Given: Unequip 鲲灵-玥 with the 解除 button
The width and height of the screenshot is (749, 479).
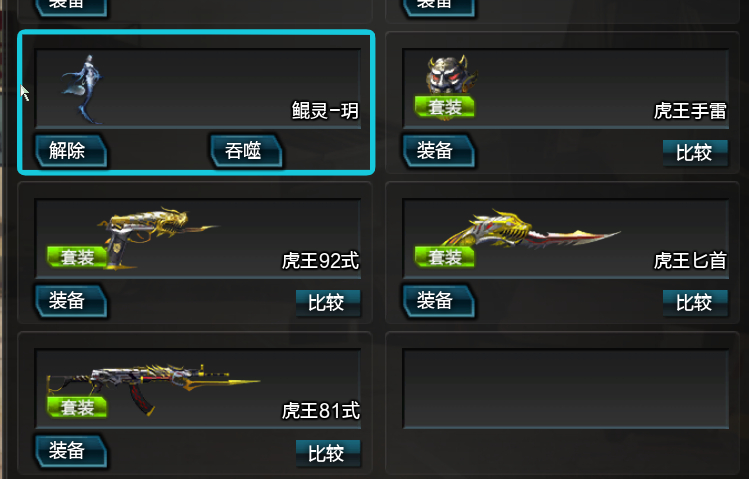Looking at the screenshot, I should point(70,151).
